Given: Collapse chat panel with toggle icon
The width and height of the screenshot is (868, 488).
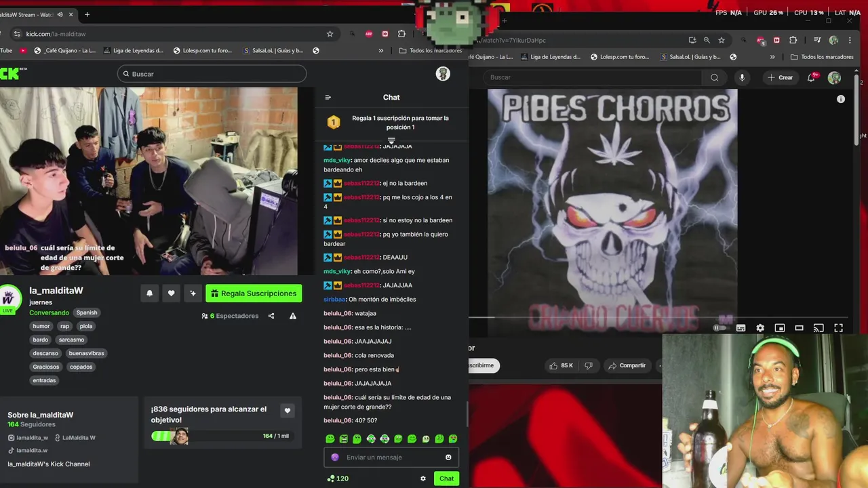Looking at the screenshot, I should click(x=328, y=97).
